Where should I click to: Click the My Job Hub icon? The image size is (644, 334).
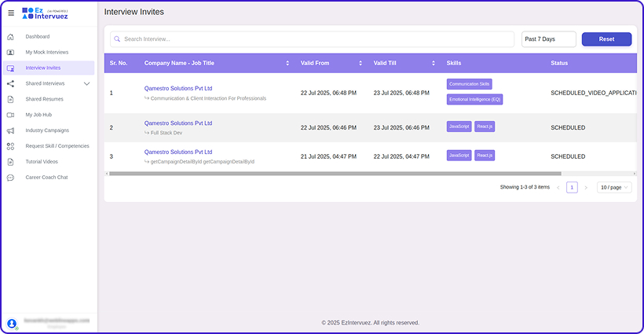[x=10, y=115]
